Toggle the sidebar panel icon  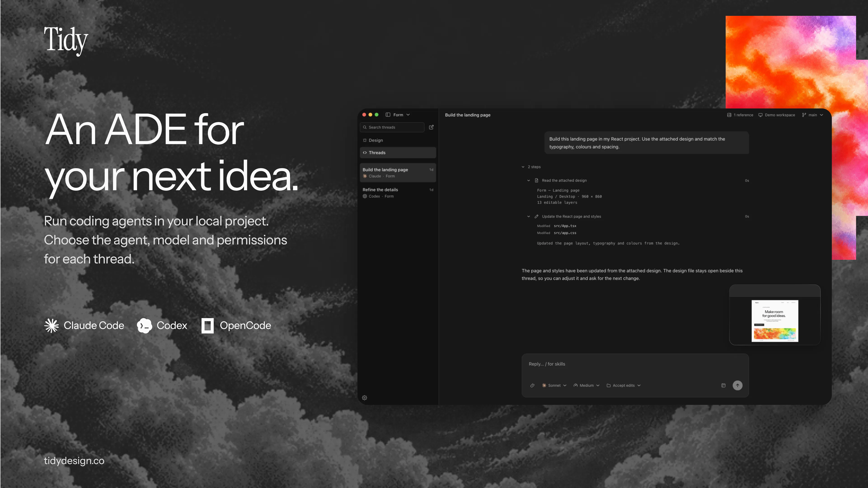[x=388, y=115]
